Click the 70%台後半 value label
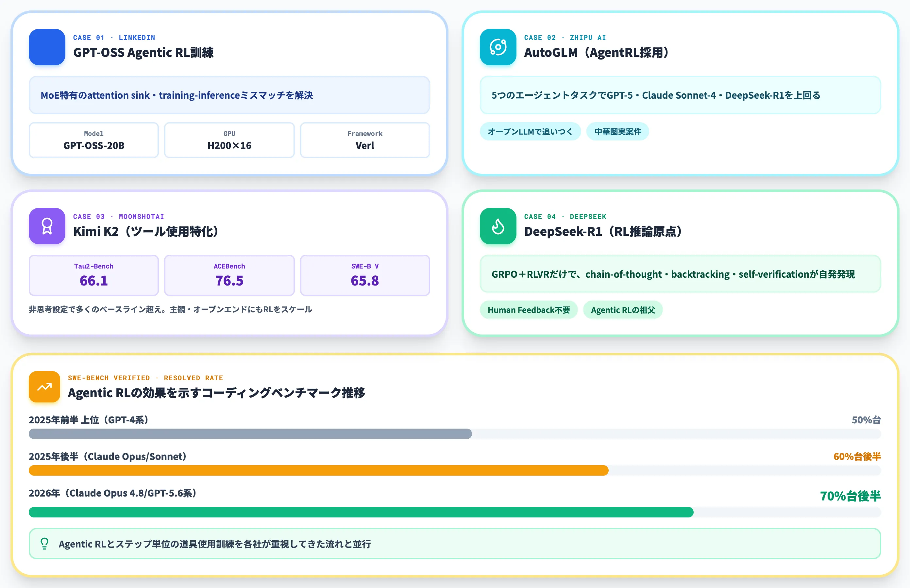The width and height of the screenshot is (910, 588). (851, 496)
